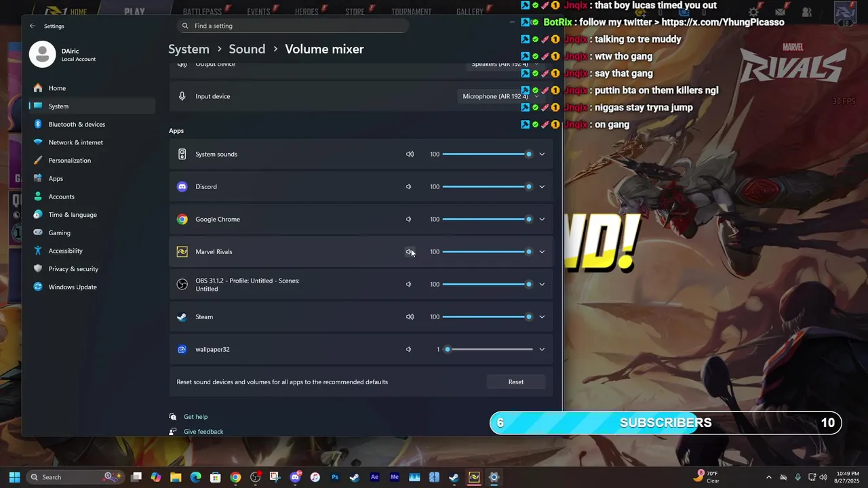The image size is (868, 488).
Task: Open Windows Update settings
Action: (92, 287)
